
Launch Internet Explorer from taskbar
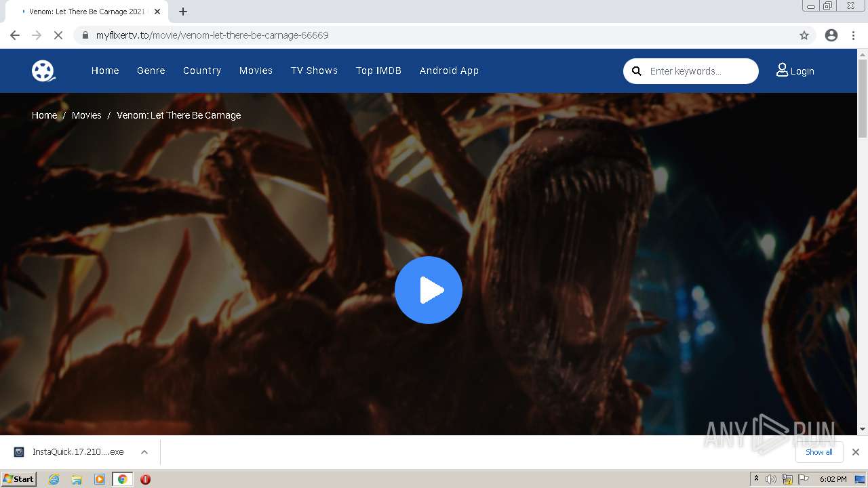tap(54, 479)
